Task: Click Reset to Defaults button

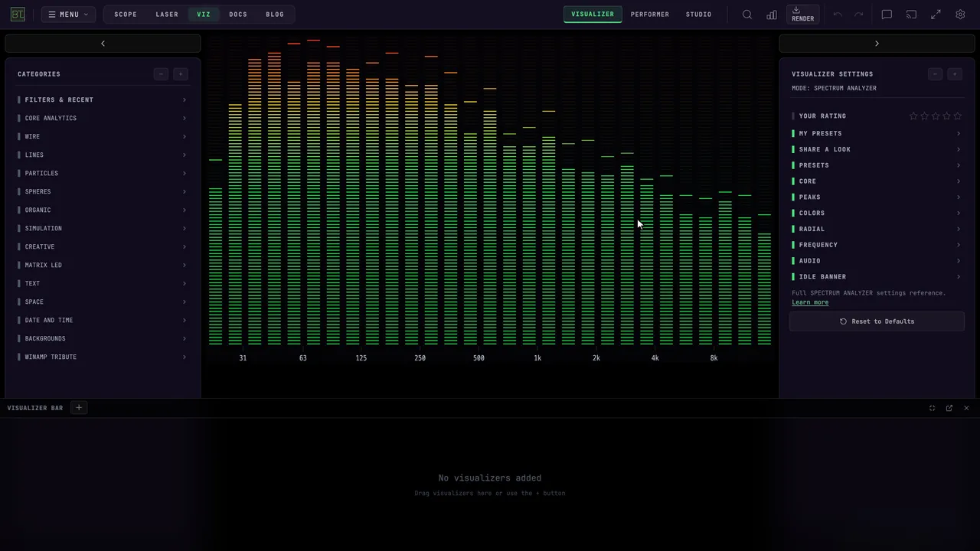Action: [x=877, y=321]
